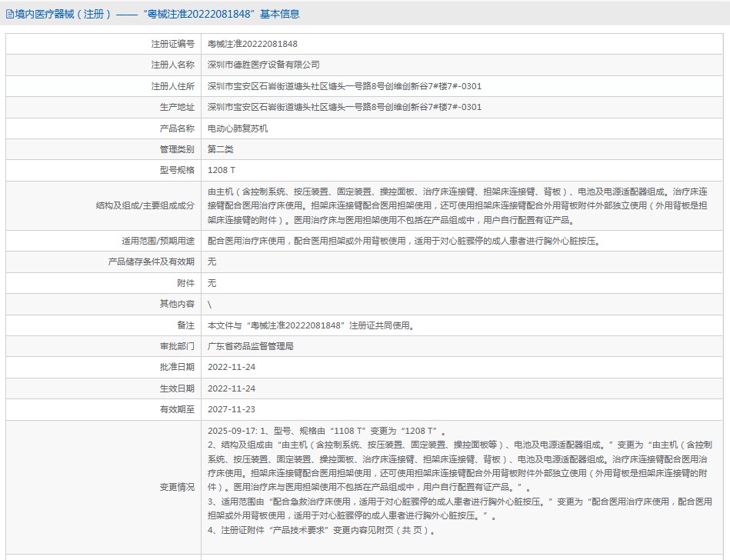Screen dimensions: 730x560
Task: Select approval department 广东省药品监督管理局
Action: [250, 346]
